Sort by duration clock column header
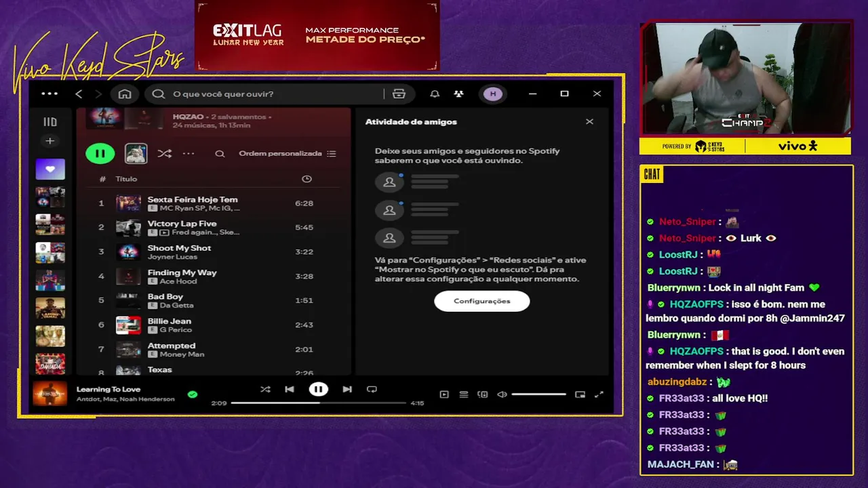This screenshot has height=488, width=868. click(307, 179)
